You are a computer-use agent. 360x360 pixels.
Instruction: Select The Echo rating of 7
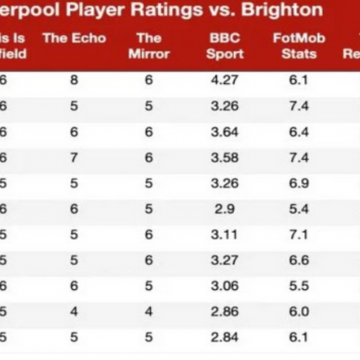(x=74, y=157)
